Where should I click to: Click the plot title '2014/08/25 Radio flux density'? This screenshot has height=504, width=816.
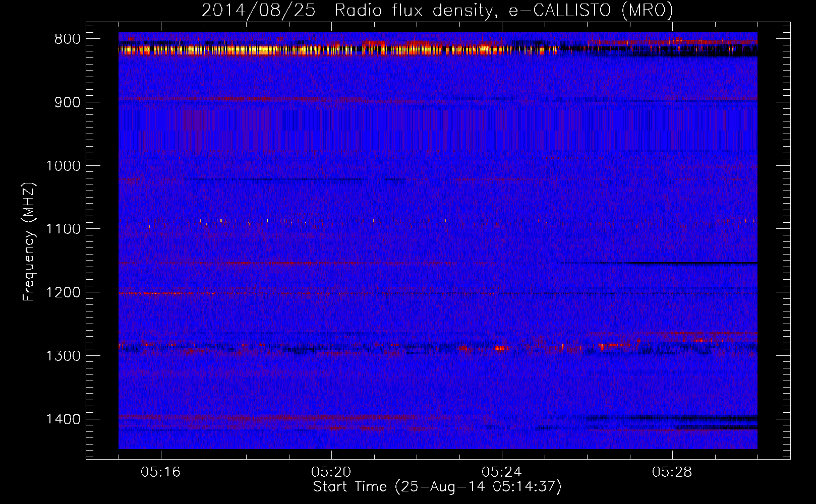437,11
